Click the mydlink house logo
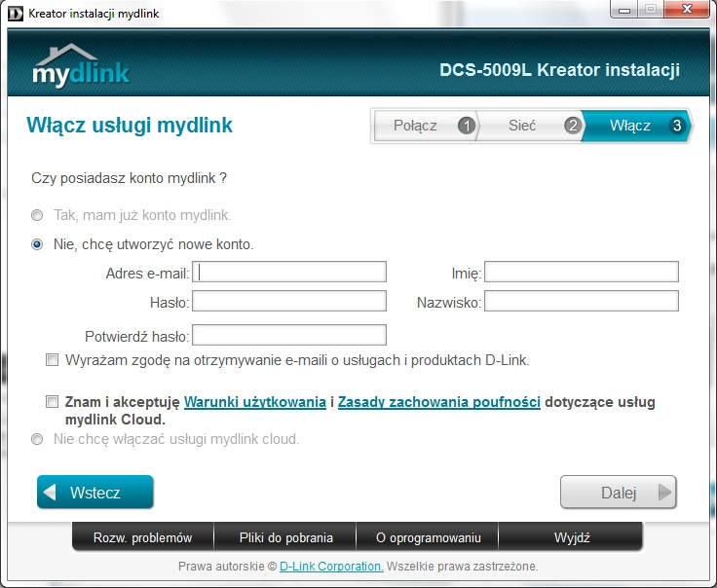717x588 pixels. click(81, 65)
